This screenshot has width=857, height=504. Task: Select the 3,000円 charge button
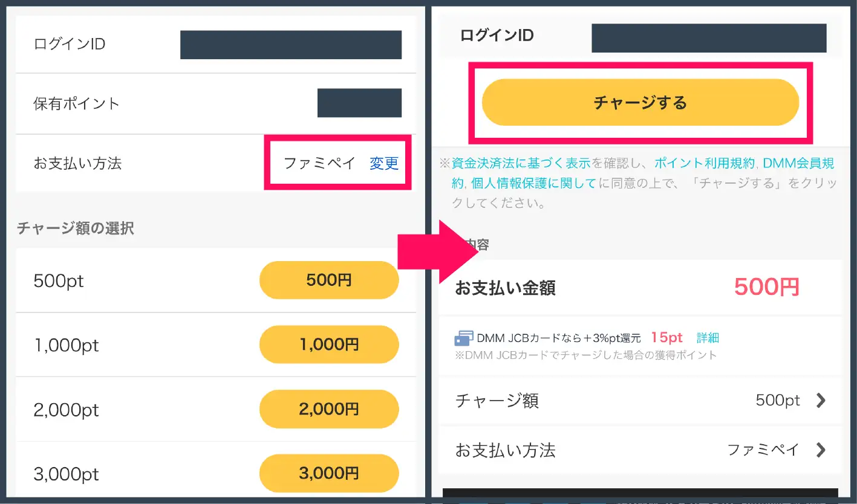pyautogui.click(x=328, y=473)
